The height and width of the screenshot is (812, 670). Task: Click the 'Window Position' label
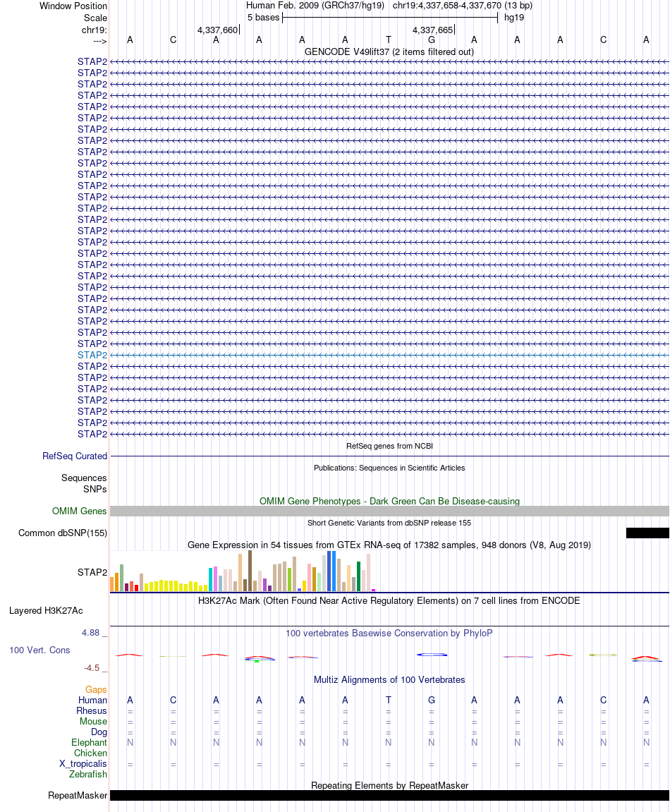[73, 6]
